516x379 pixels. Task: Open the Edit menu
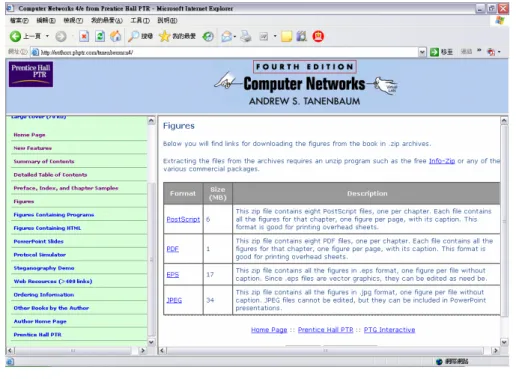click(x=46, y=21)
